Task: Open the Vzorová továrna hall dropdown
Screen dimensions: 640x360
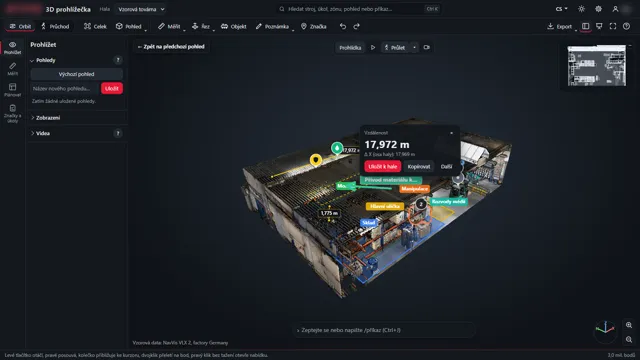Action: (x=141, y=9)
